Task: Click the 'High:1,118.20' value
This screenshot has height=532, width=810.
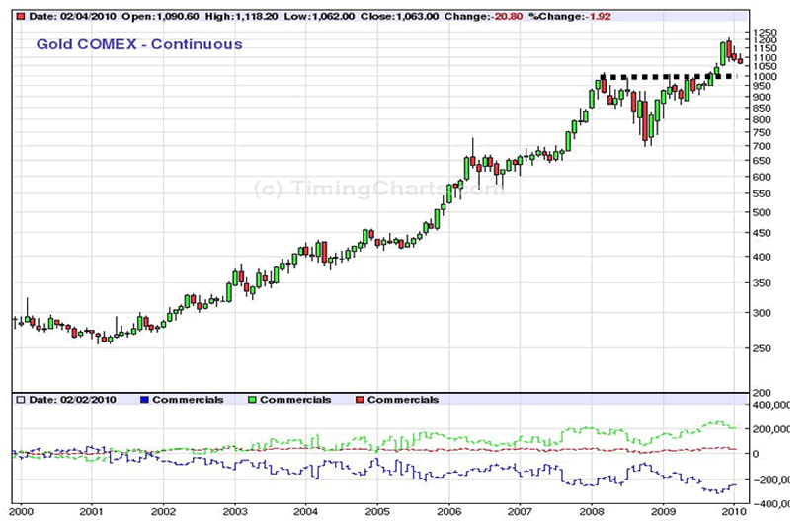Action: 241,16
